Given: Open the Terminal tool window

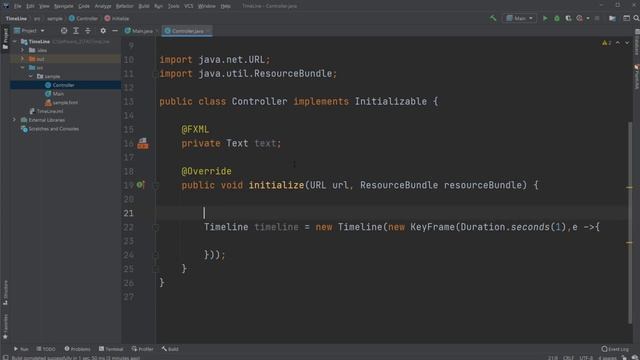Looking at the screenshot, I should tap(111, 349).
